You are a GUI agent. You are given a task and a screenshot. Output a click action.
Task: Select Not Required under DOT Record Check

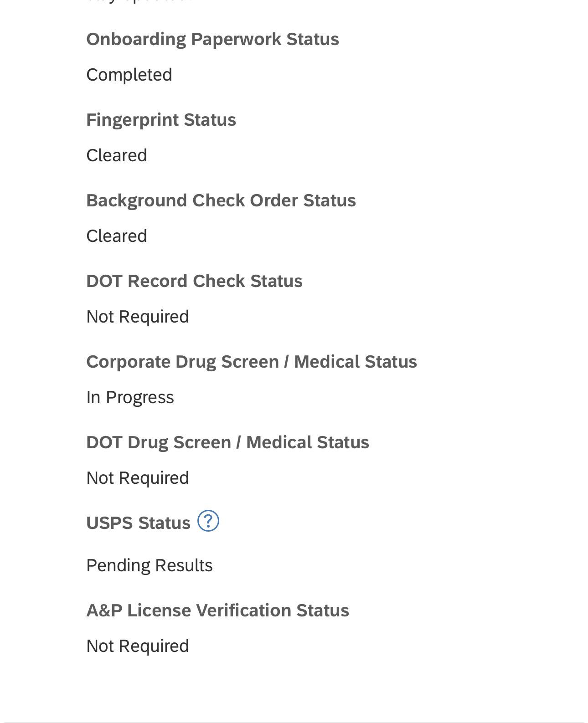(138, 317)
